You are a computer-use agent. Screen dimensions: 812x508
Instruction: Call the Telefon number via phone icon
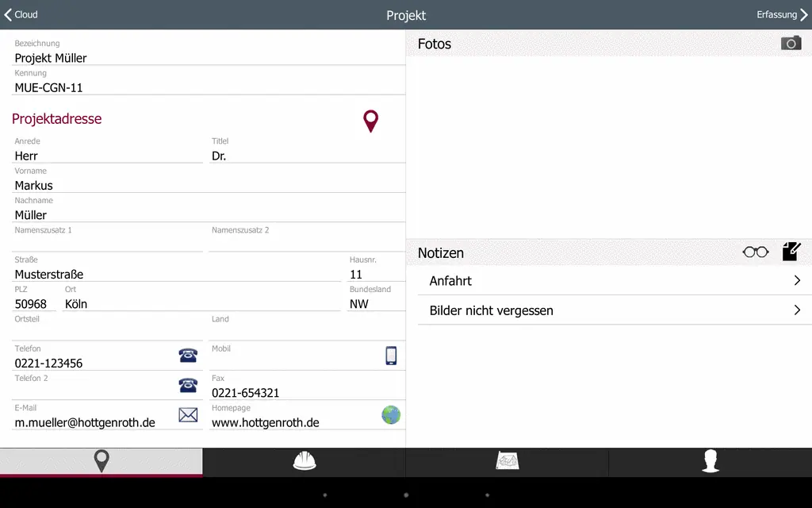188,355
